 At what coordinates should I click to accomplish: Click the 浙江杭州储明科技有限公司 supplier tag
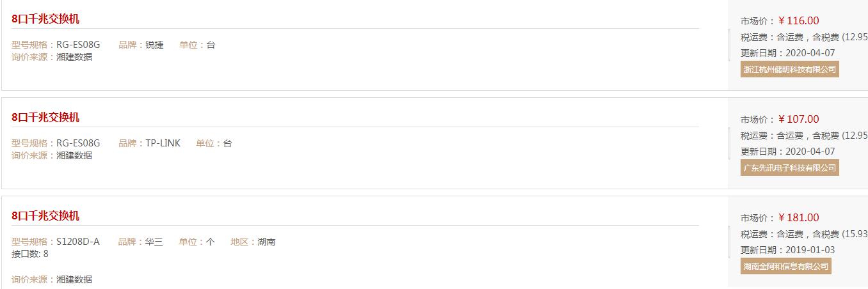[789, 69]
